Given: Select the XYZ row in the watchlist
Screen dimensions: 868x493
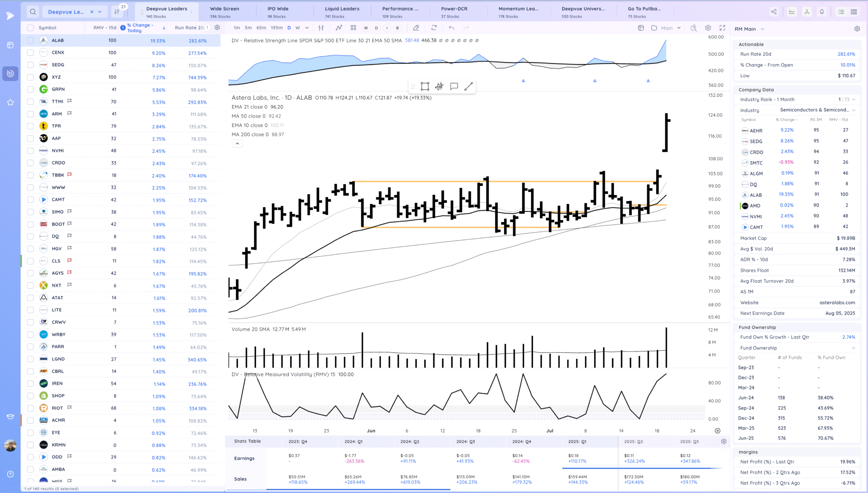Looking at the screenshot, I should tap(56, 77).
